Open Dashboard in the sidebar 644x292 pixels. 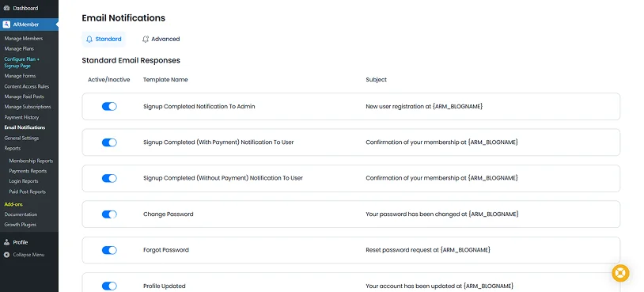click(x=25, y=8)
